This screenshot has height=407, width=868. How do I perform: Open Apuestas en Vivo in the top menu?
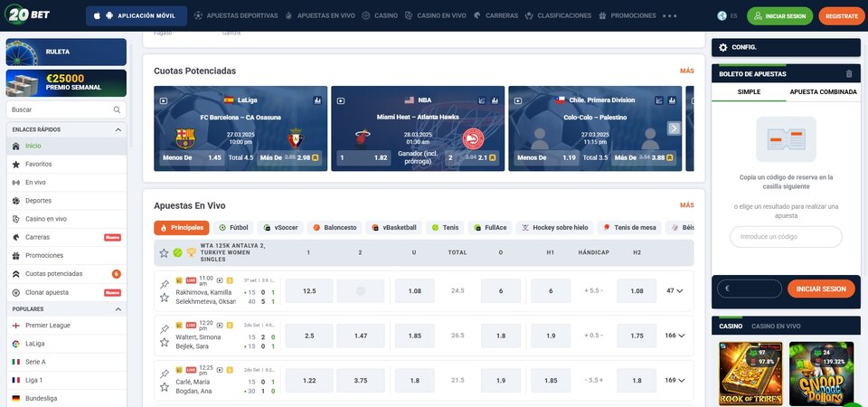[320, 16]
